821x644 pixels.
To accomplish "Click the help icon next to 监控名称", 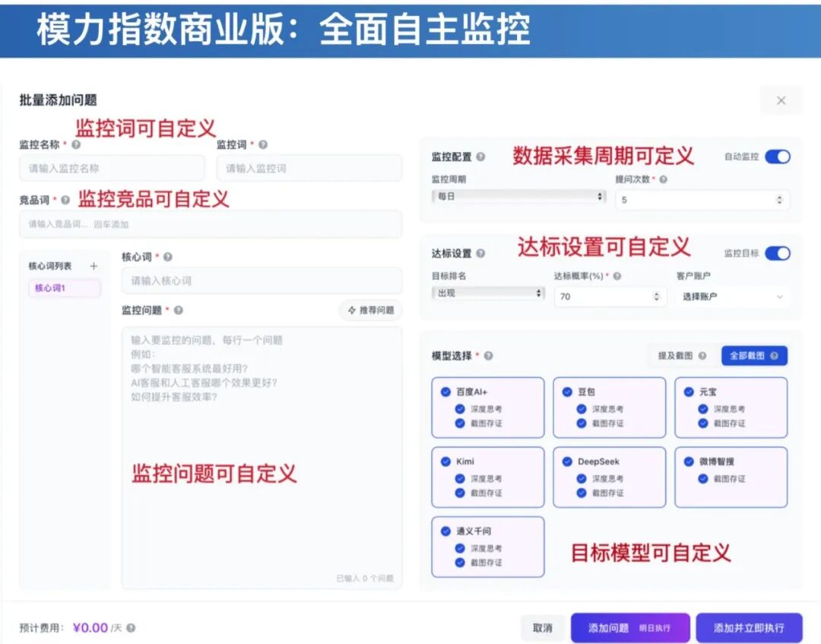I will tap(77, 144).
